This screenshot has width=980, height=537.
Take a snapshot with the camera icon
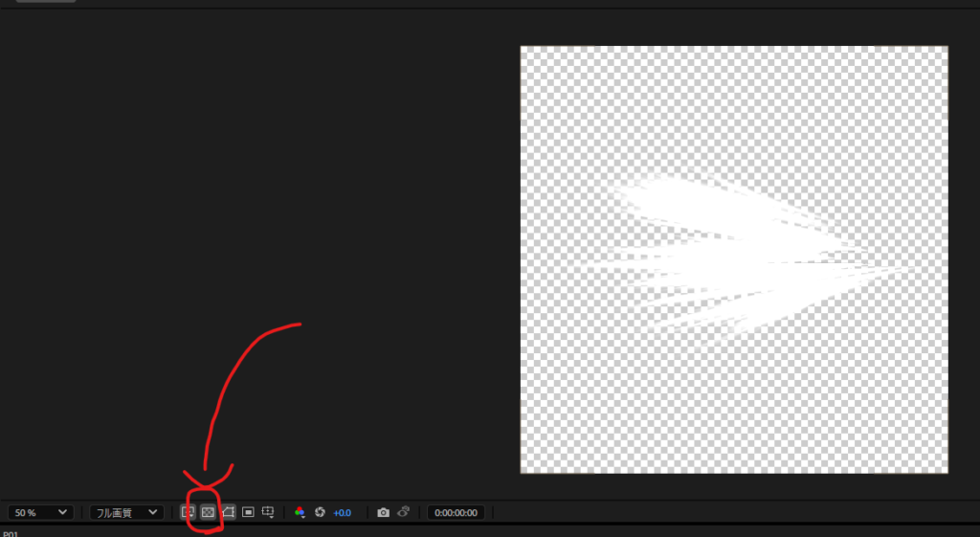383,512
